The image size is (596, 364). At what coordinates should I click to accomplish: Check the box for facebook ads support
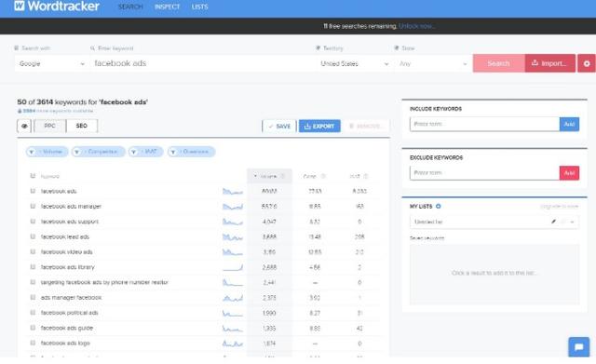(33, 222)
